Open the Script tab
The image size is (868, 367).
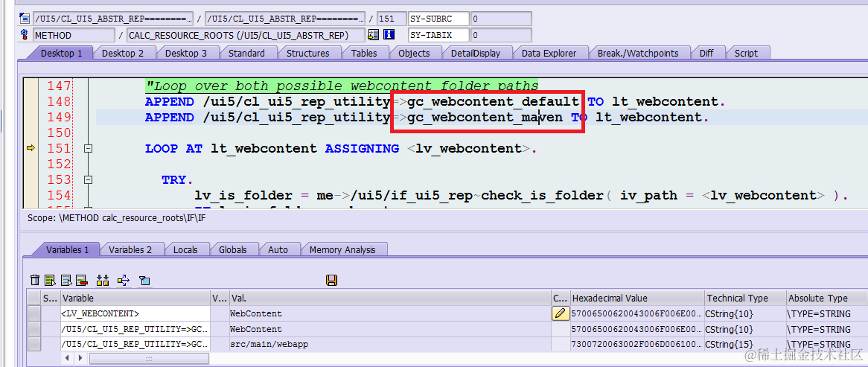coord(746,53)
